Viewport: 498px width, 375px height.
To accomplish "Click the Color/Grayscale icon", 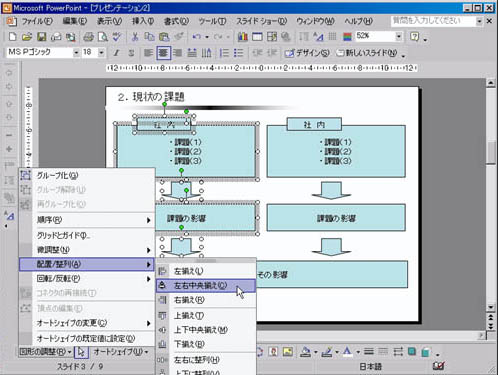I will coord(347,37).
